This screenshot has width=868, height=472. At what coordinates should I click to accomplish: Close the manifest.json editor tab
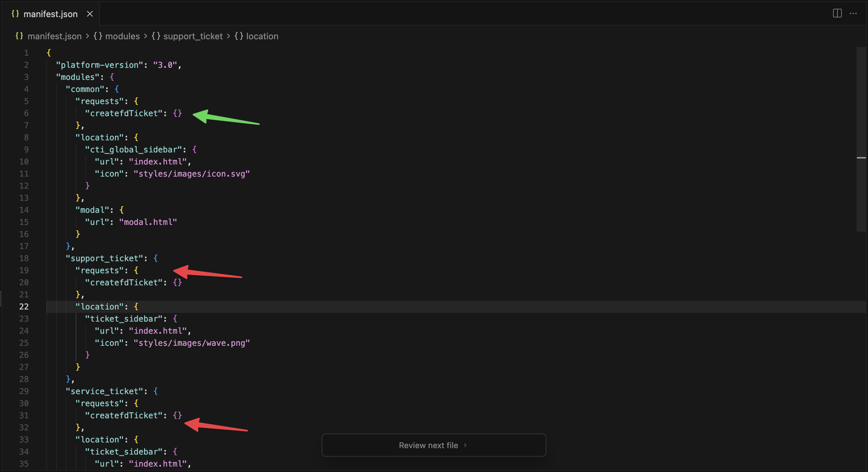click(x=90, y=14)
